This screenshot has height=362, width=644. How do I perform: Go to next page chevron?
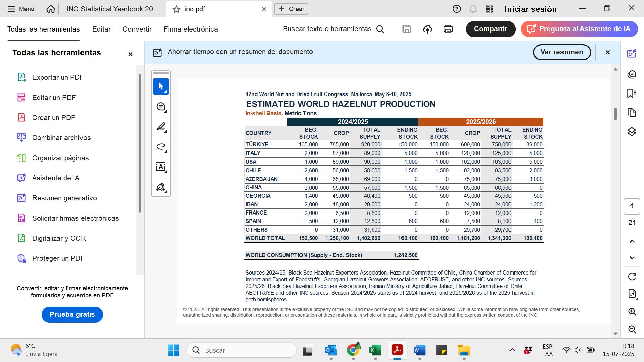(x=632, y=258)
